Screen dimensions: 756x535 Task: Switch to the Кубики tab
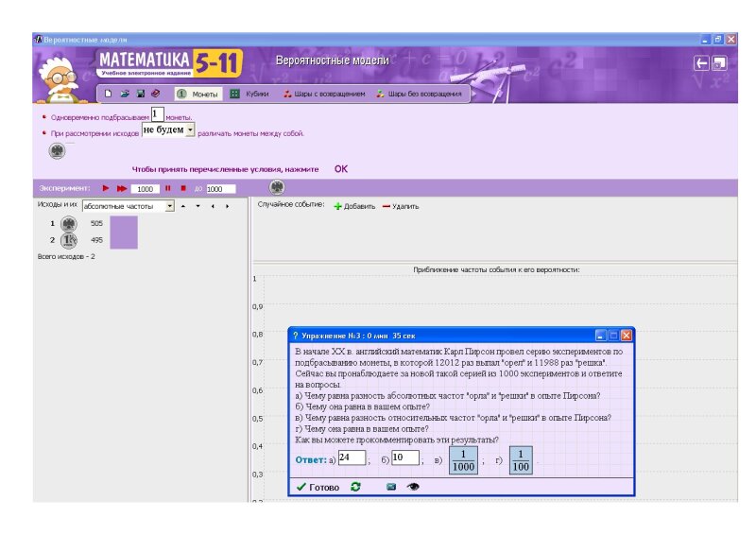coord(249,94)
